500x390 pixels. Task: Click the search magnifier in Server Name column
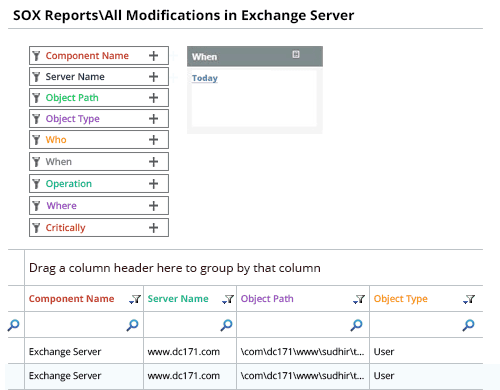[226, 325]
